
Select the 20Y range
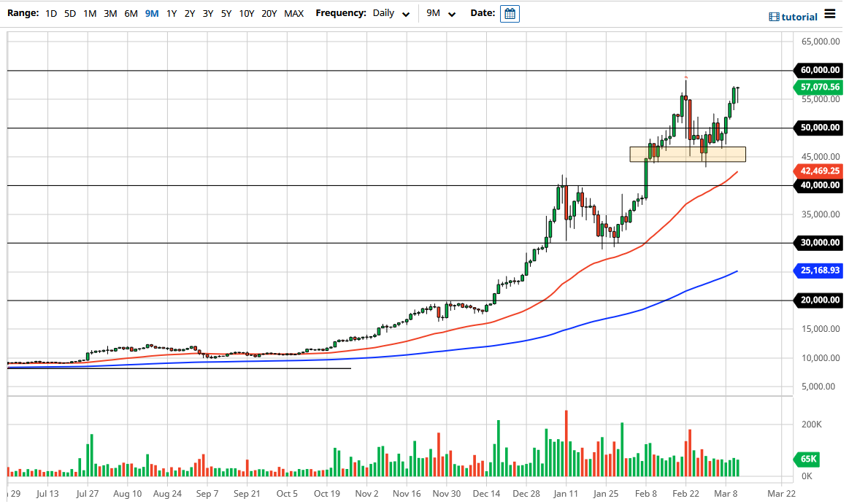[269, 13]
